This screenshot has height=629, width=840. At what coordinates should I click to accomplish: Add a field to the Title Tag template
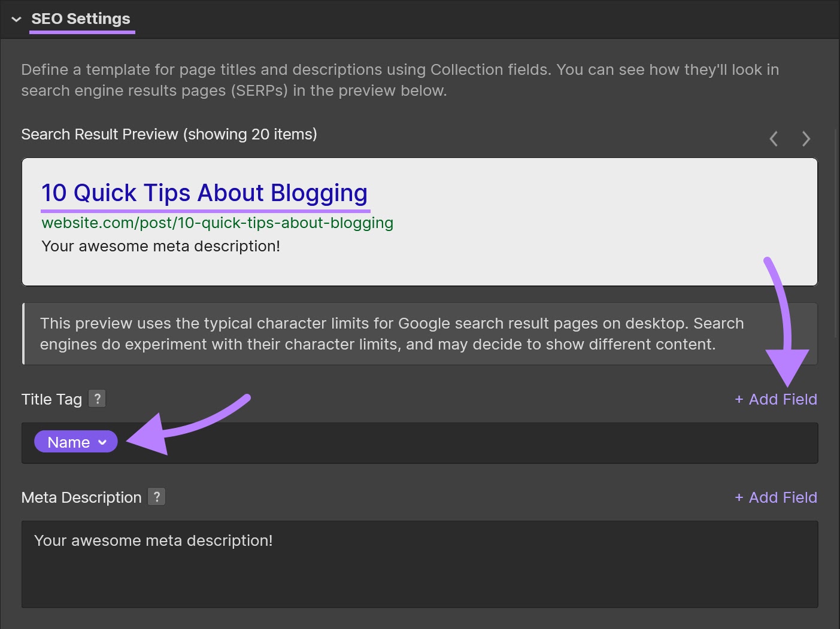point(776,399)
